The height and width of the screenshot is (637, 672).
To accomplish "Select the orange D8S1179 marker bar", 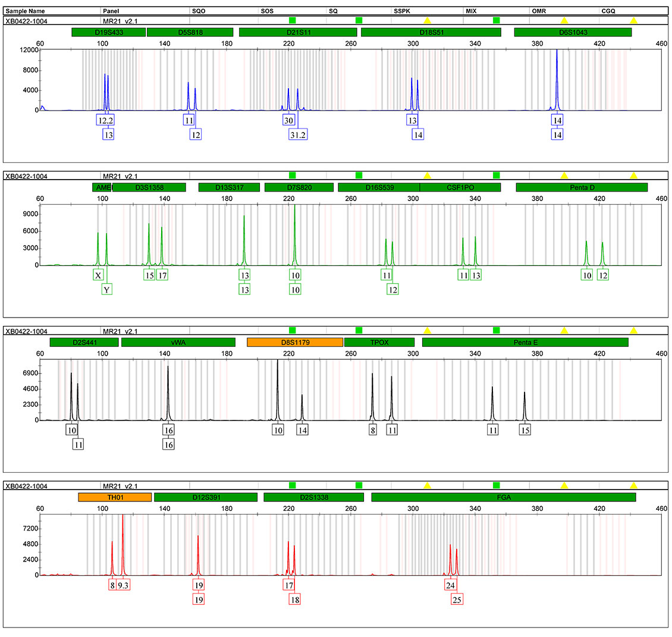I will (x=294, y=343).
